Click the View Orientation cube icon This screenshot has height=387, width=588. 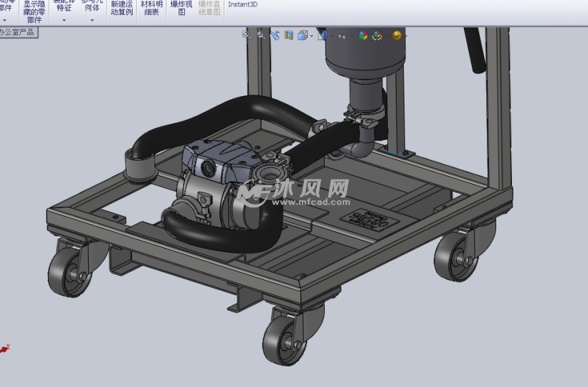point(303,35)
